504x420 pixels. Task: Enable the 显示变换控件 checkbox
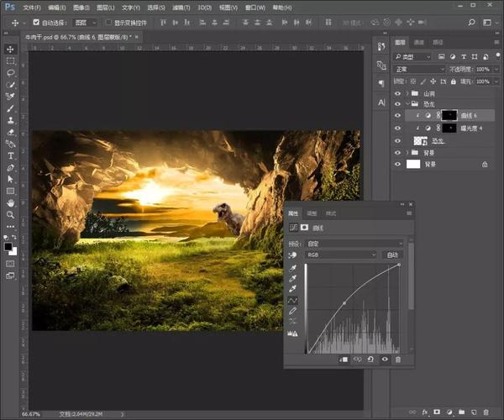point(108,23)
